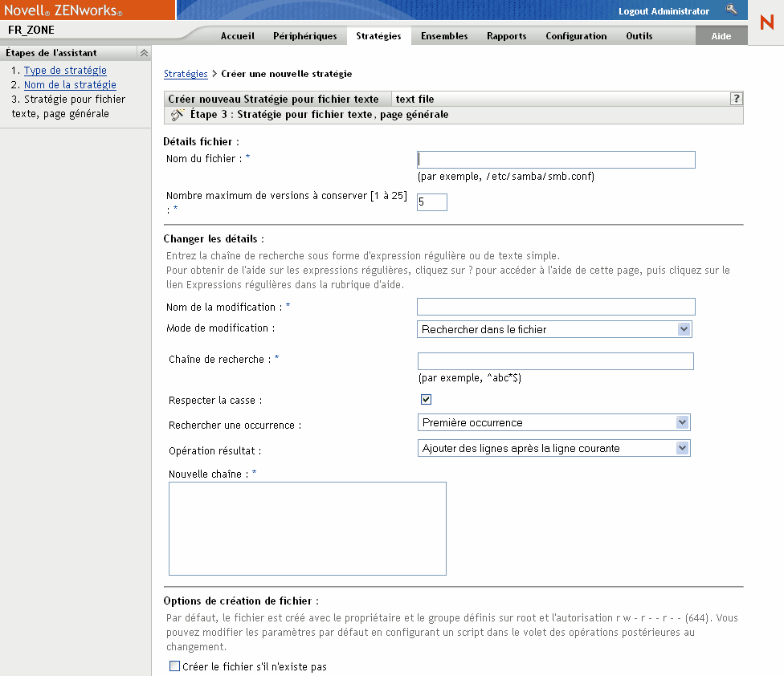Go back to Nom de la stratégie step
This screenshot has height=676, width=784.
[70, 84]
